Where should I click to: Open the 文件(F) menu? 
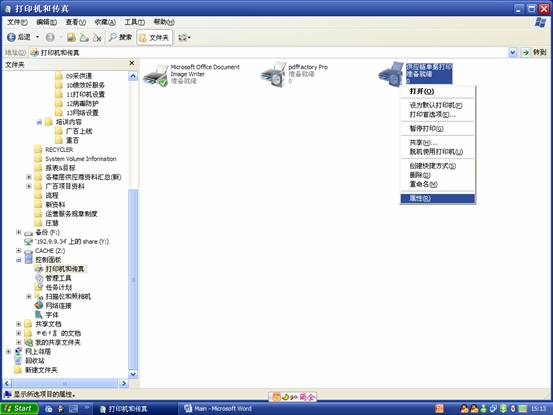click(x=17, y=22)
